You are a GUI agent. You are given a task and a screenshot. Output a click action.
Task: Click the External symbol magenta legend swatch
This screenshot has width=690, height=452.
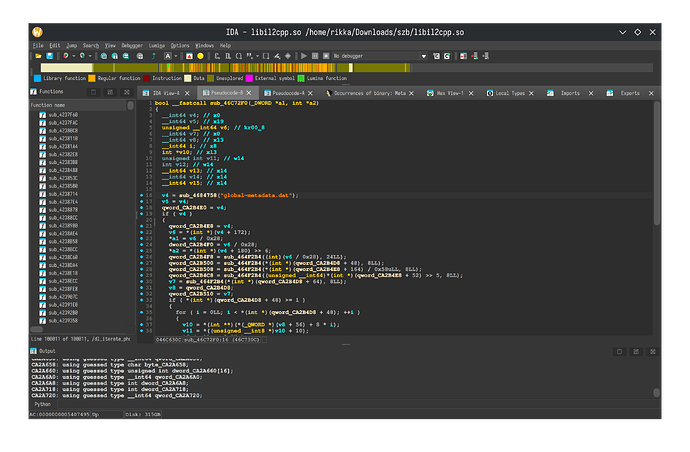249,78
